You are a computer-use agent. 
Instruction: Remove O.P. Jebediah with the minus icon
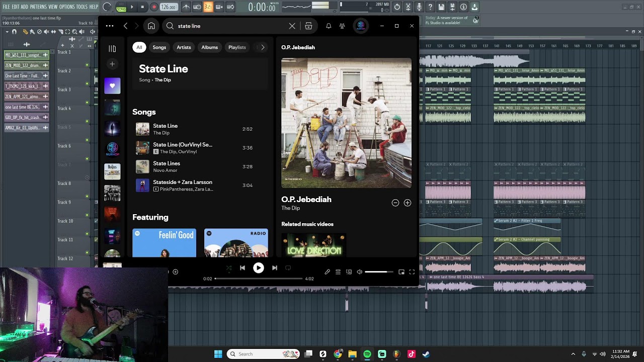pos(395,203)
